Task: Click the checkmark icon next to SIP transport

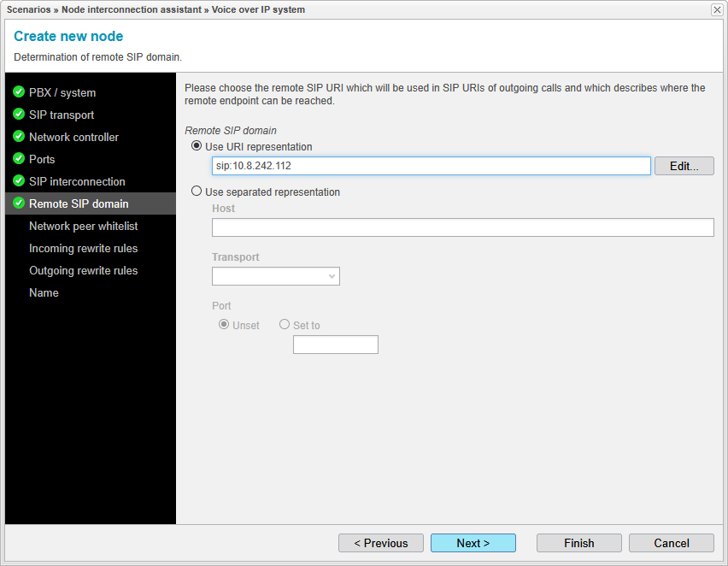Action: coord(19,115)
